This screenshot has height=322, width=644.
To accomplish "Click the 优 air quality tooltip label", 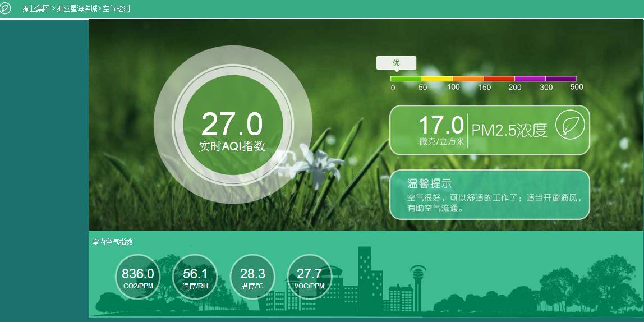I will 397,63.
